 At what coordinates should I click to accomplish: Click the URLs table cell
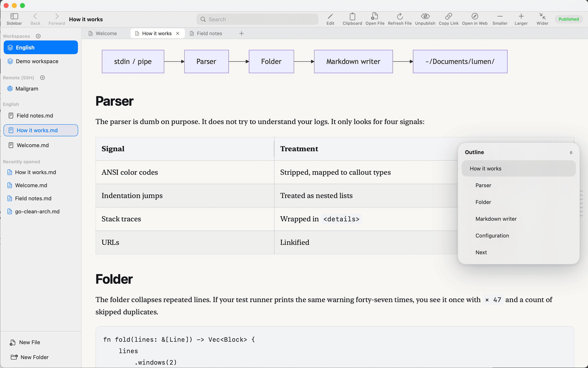coord(185,242)
